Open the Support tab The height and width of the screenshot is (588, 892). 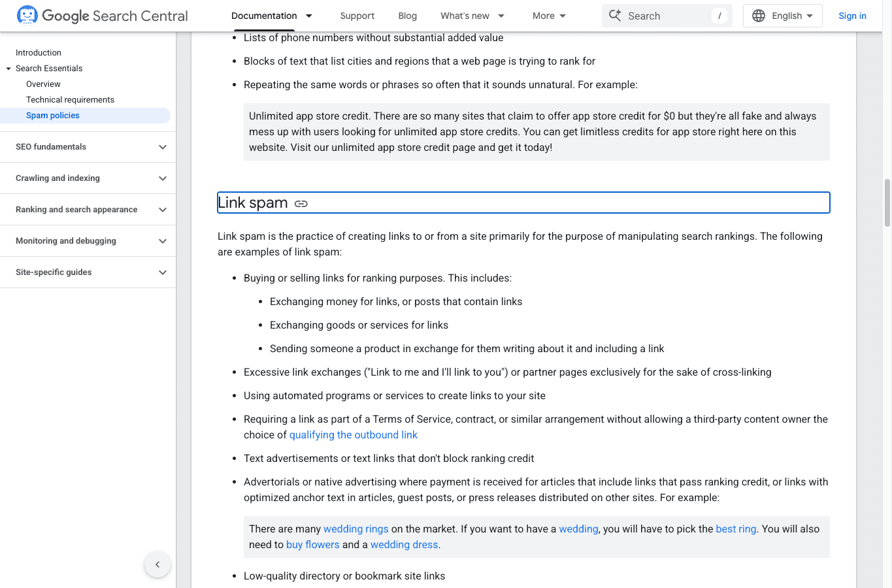pos(357,16)
